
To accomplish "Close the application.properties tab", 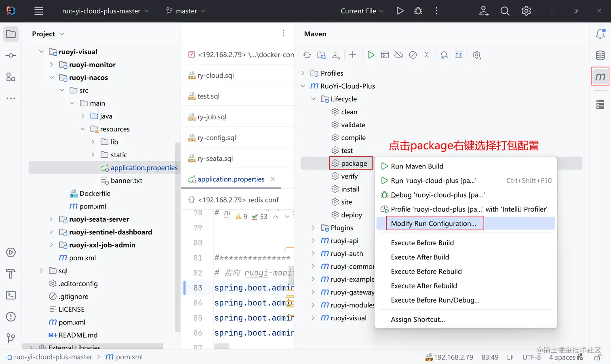I will (273, 179).
